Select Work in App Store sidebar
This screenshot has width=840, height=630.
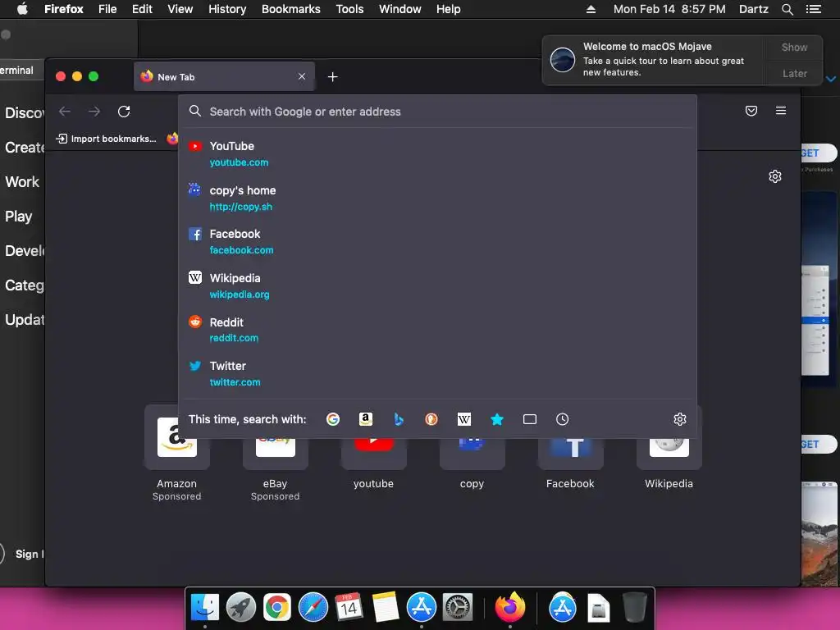22,182
